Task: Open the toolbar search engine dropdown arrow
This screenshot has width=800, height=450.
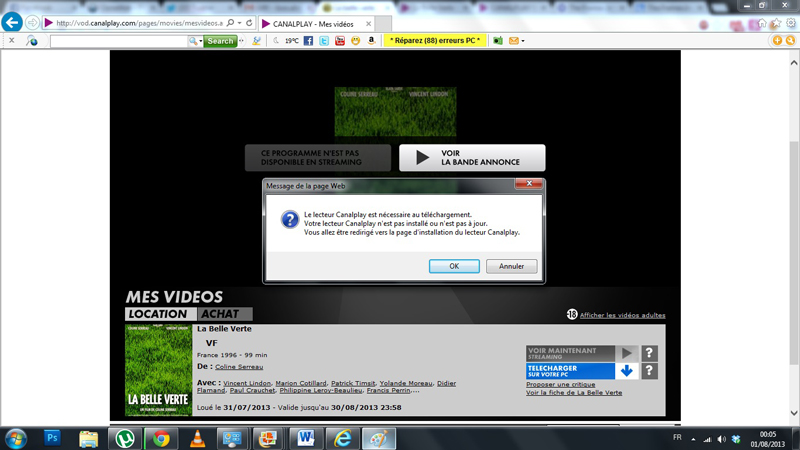Action: pyautogui.click(x=201, y=41)
